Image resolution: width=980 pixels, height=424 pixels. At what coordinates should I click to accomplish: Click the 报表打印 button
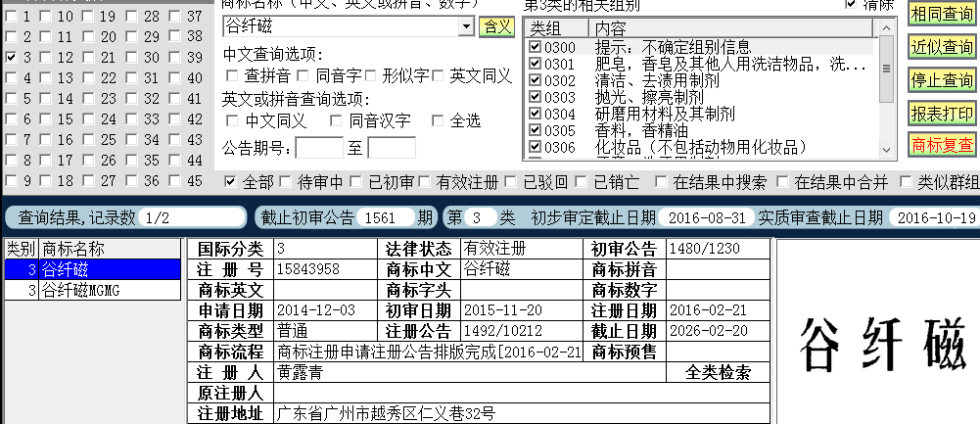point(942,114)
